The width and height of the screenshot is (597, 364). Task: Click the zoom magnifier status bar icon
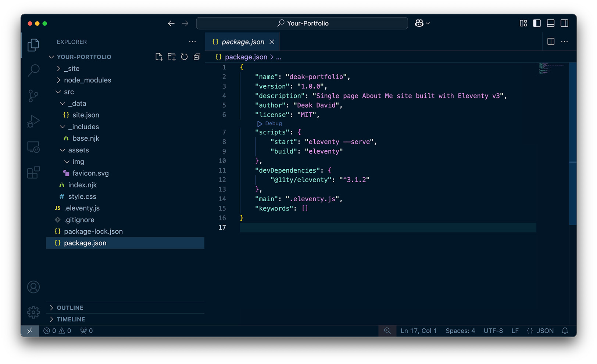(x=387, y=331)
